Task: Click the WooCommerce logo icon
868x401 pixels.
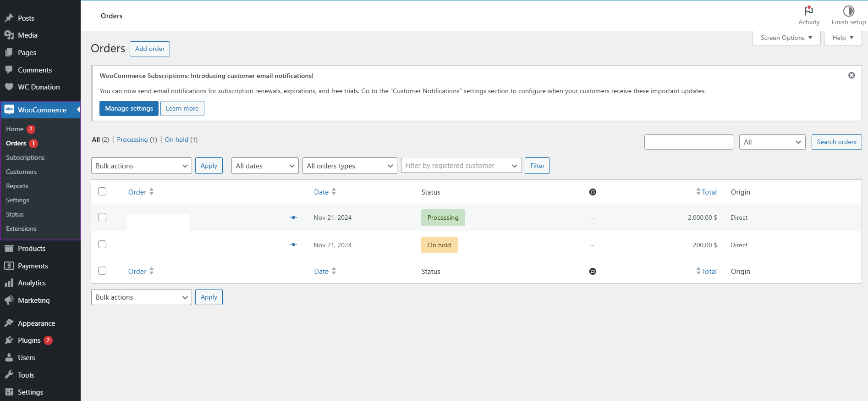Action: [x=9, y=110]
